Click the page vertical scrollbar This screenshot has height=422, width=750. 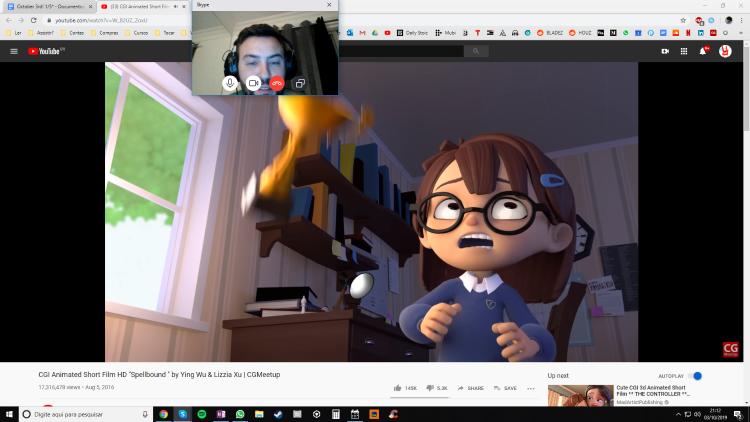[747, 225]
